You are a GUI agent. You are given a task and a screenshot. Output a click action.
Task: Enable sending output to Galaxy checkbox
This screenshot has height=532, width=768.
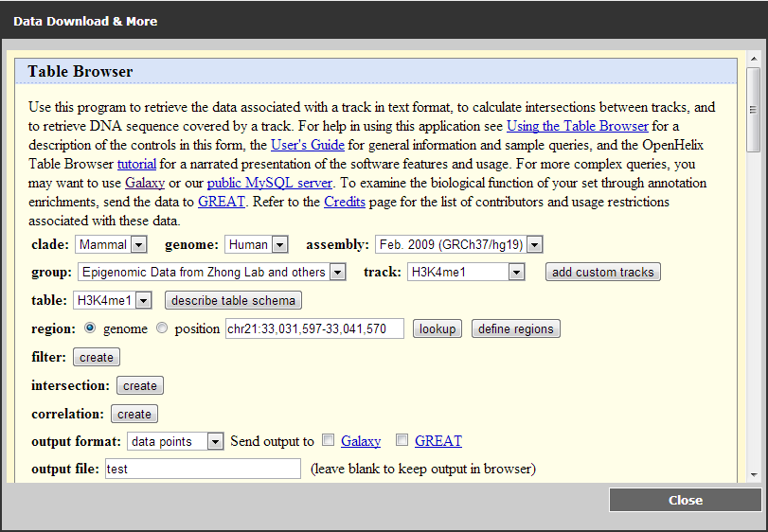329,440
